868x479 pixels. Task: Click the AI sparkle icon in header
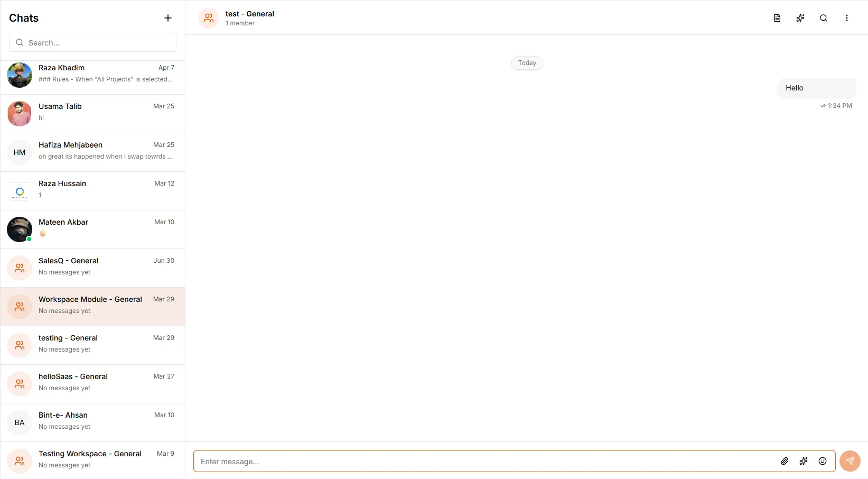coord(800,18)
